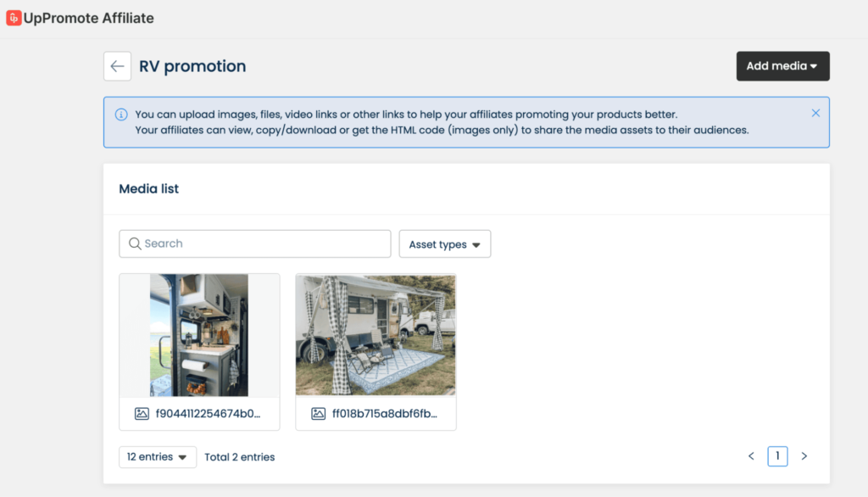Screen dimensions: 868x497
Task: Dismiss the upload info banner with the X
Action: coord(815,112)
